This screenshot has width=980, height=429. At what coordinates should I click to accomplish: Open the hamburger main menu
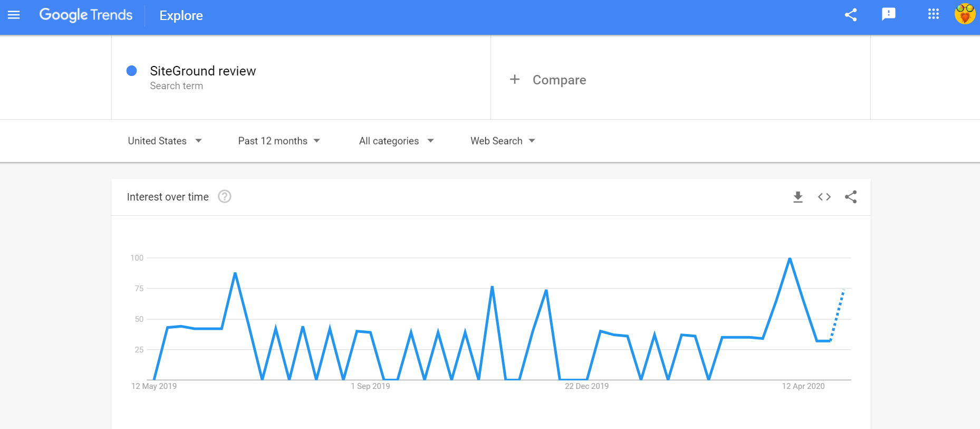point(14,15)
